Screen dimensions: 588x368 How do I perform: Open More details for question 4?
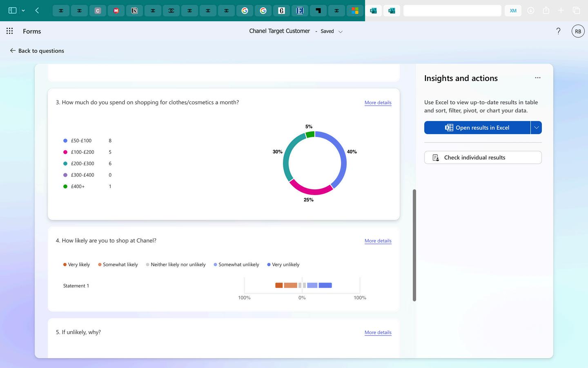[x=378, y=241]
